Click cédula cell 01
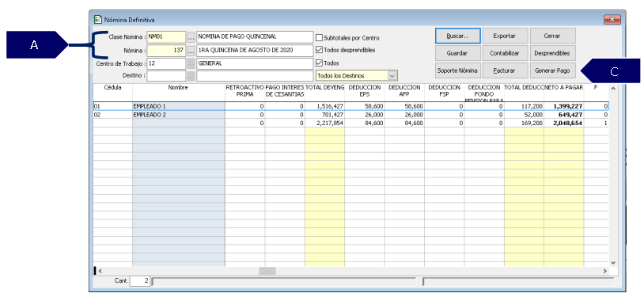644x297 pixels. pyautogui.click(x=112, y=106)
